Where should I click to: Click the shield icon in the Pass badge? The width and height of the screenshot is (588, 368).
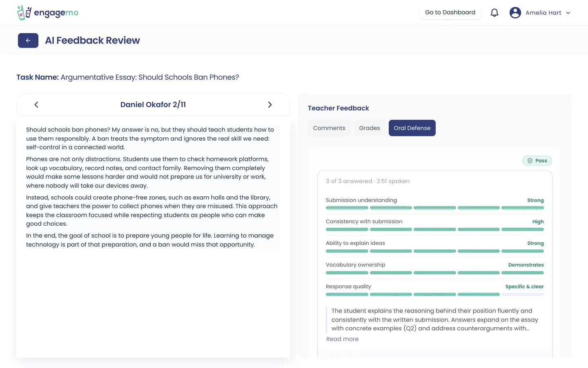(530, 161)
